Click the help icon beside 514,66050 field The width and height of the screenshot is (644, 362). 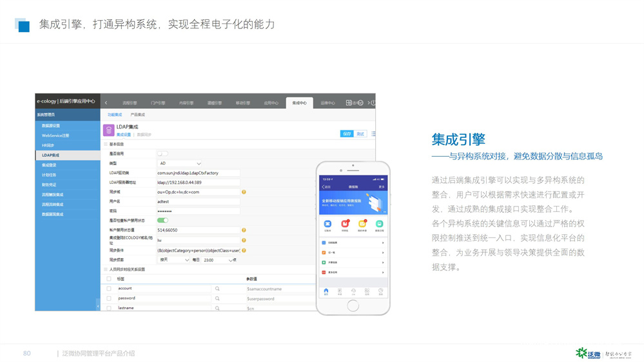(x=244, y=230)
